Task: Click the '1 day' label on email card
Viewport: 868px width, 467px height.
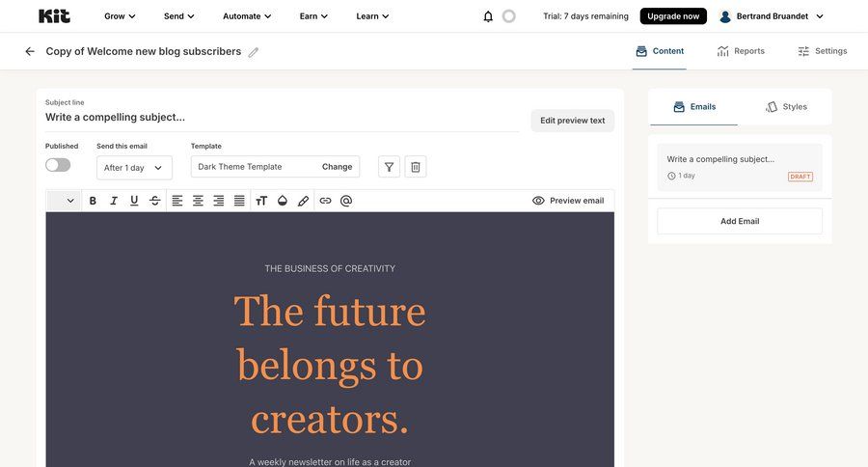Action: [x=687, y=176]
